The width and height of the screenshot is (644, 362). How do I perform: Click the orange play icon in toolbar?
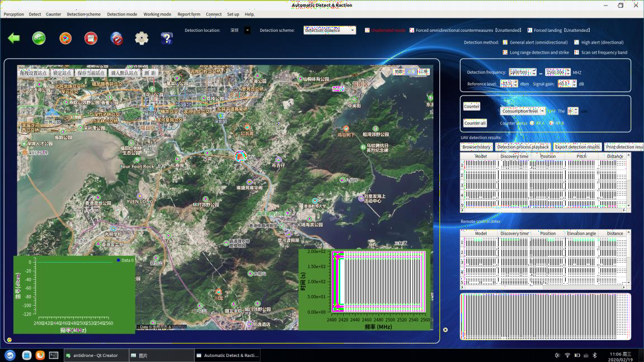click(65, 38)
